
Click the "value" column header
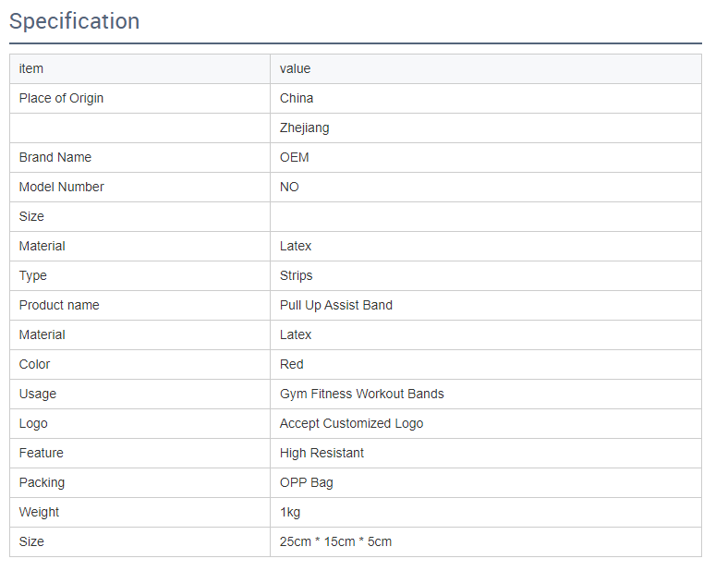(295, 68)
